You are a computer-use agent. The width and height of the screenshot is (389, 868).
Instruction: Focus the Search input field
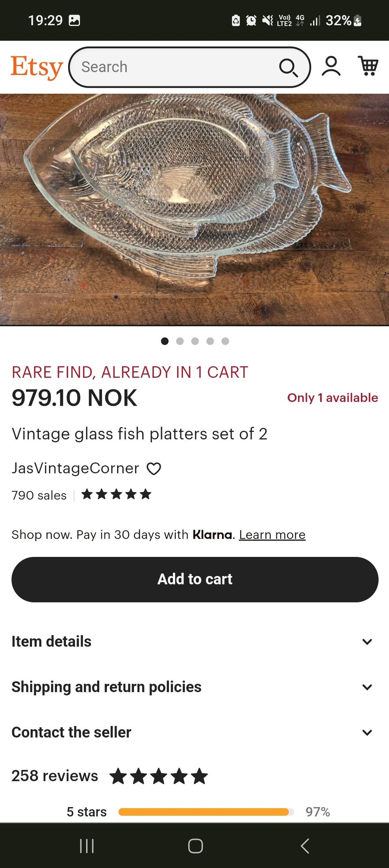coord(174,67)
